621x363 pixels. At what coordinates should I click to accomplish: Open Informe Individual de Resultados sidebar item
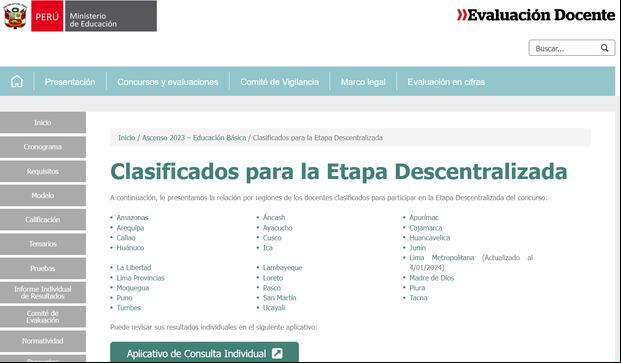[43, 293]
